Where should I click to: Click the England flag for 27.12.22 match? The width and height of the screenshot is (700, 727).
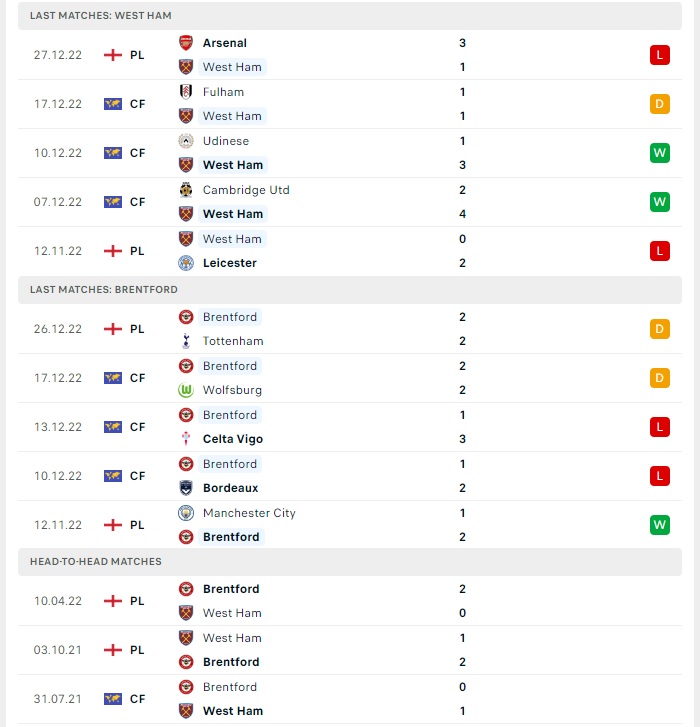point(113,55)
